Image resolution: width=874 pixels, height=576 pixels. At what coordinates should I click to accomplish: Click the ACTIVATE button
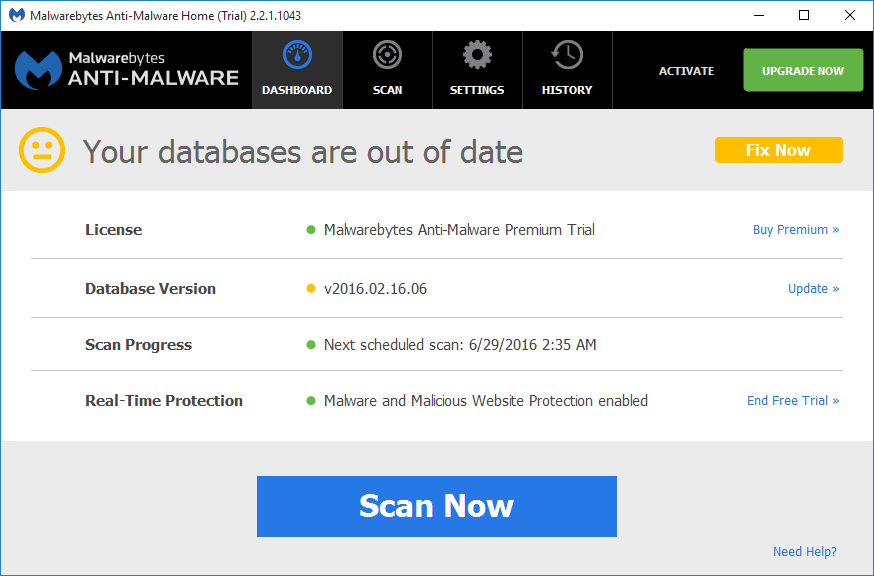686,71
